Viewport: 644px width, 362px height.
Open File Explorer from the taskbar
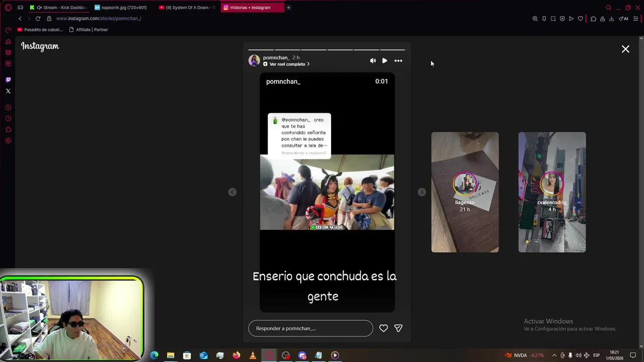[x=171, y=355]
